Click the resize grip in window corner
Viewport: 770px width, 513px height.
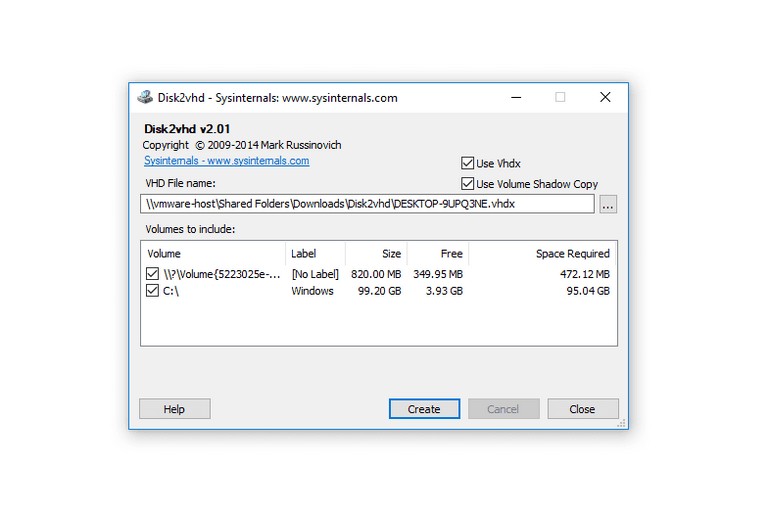[622, 423]
